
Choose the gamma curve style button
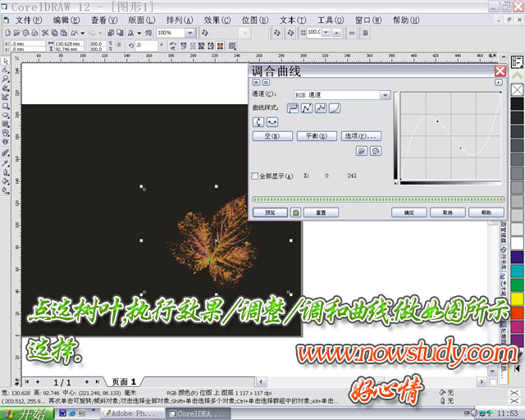(335, 108)
